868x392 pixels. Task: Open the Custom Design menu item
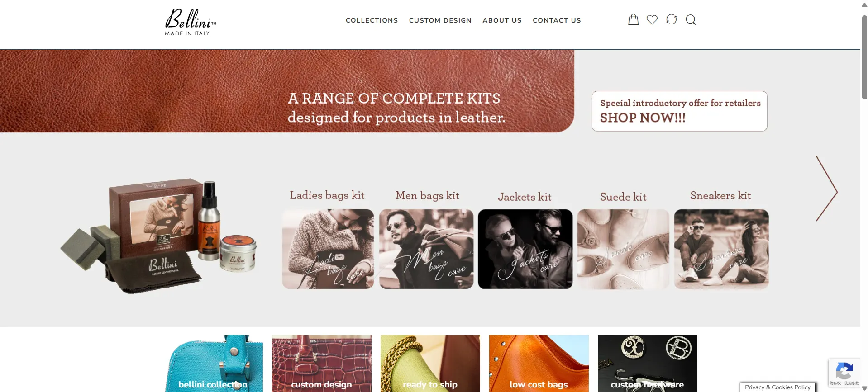tap(440, 20)
